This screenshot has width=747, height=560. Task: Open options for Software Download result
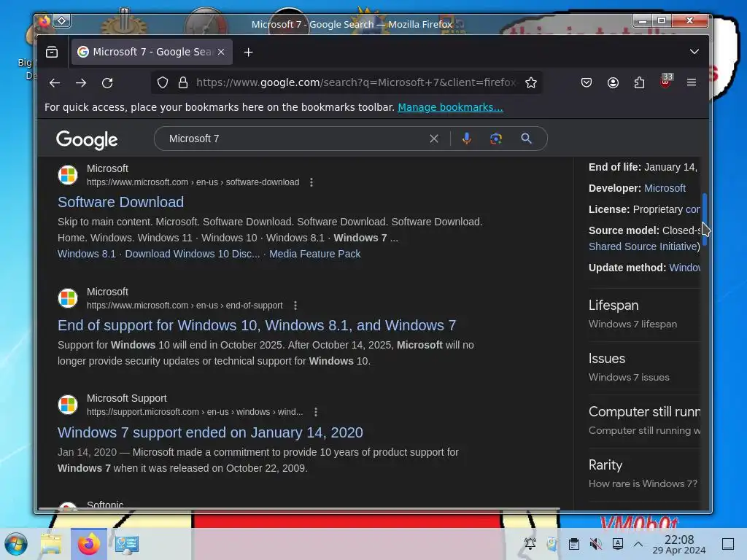pos(311,182)
